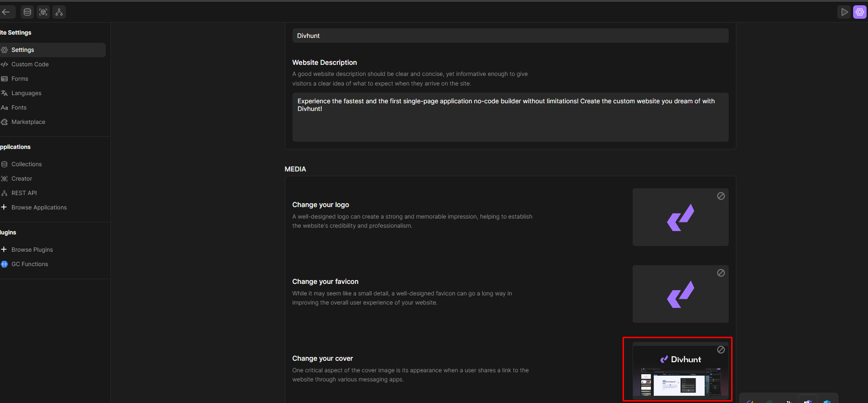Image resolution: width=868 pixels, height=403 pixels.
Task: Click the Play preview icon
Action: coord(844,12)
